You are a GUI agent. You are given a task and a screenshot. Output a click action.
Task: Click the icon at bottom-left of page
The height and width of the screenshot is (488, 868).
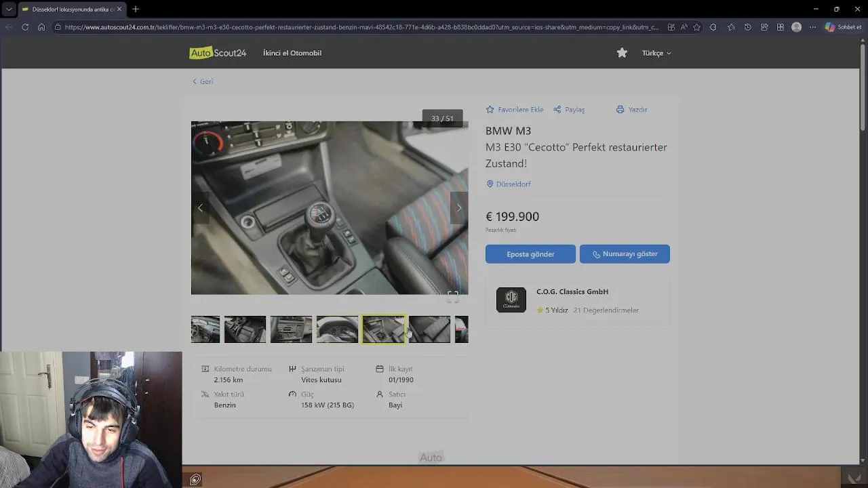pos(195,480)
